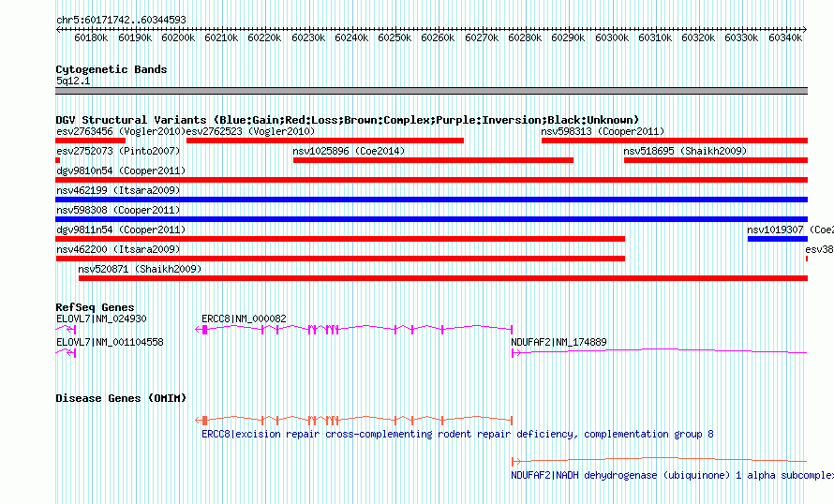Click the red bar under nsv598313
834x504 pixels.
pyautogui.click(x=675, y=141)
